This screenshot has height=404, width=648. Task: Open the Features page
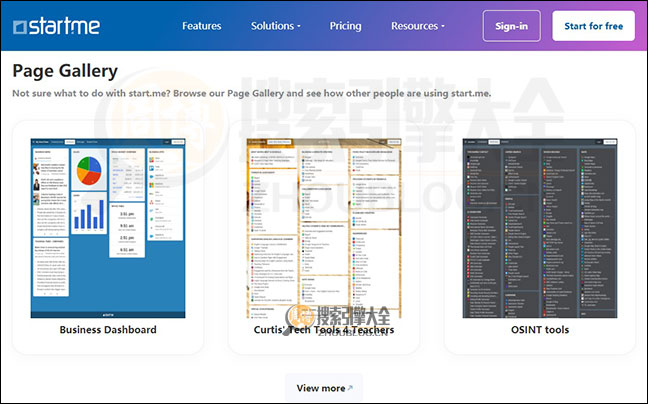[201, 26]
